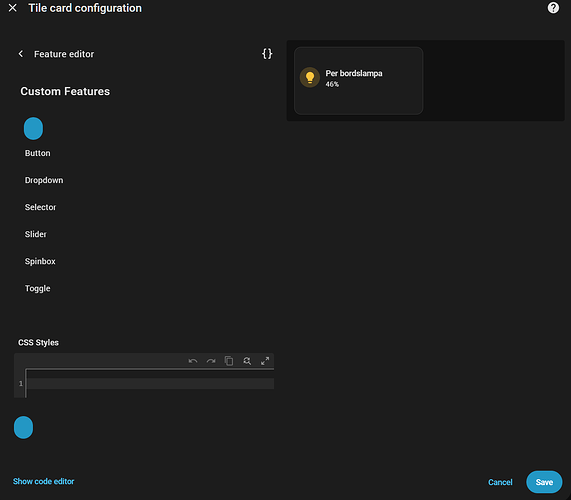The image size is (571, 500).
Task: Click the CSS Styles label
Action: [x=38, y=343]
